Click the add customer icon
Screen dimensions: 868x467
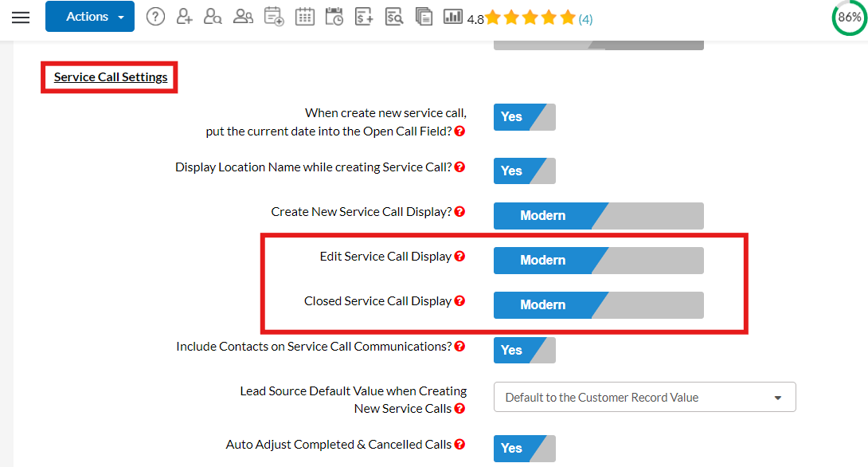[x=184, y=17]
